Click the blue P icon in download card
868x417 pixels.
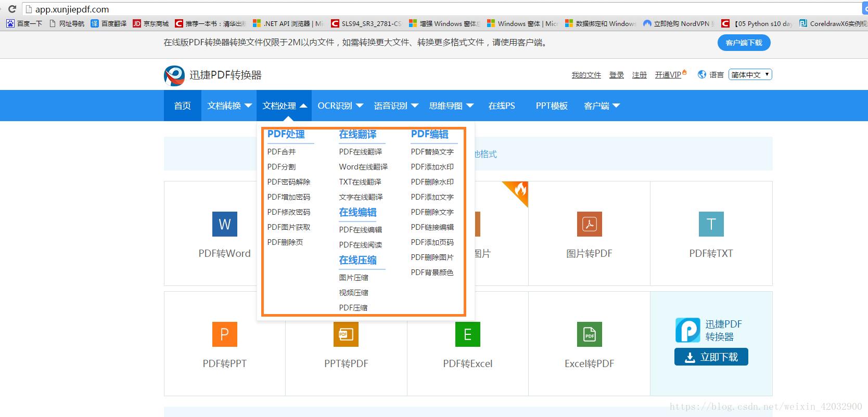click(x=688, y=330)
